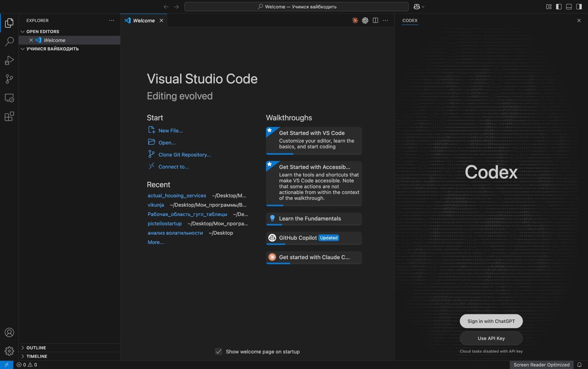Viewport: 588px width, 369px height.
Task: Click the Codex icon in editor toolbar
Action: click(x=365, y=20)
